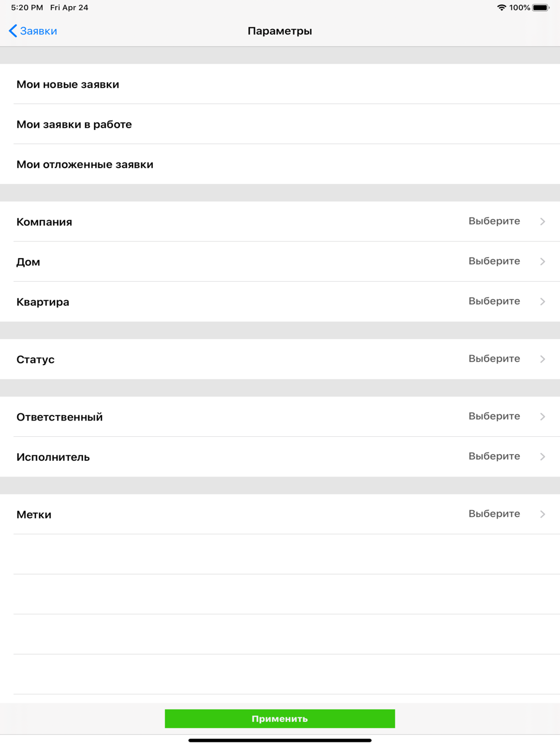560x747 pixels.
Task: Open the Ответственный selection chevron
Action: click(x=543, y=417)
